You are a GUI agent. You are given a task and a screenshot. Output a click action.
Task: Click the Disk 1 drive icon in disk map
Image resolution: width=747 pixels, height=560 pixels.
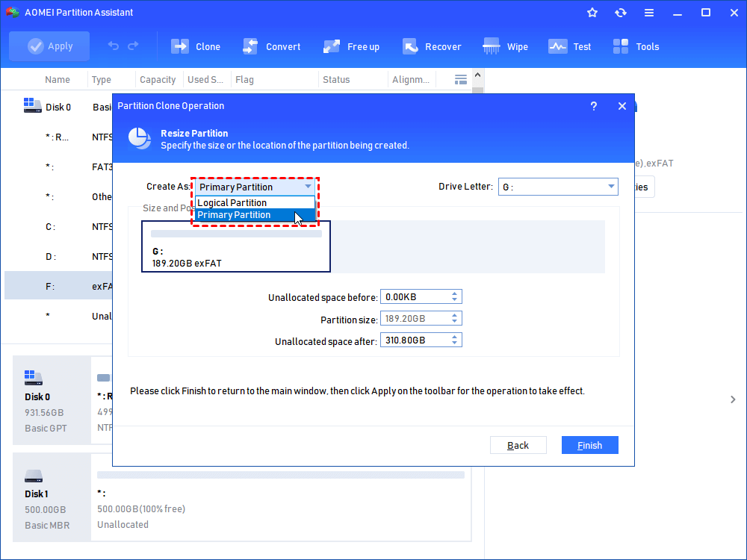click(x=34, y=475)
